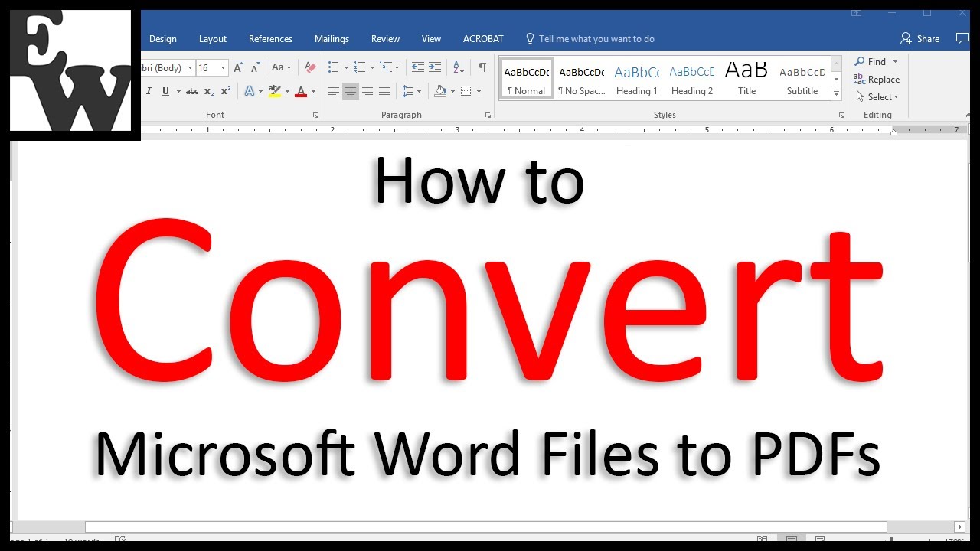The width and height of the screenshot is (980, 551).
Task: Switch to the Mailings tab
Action: click(332, 39)
